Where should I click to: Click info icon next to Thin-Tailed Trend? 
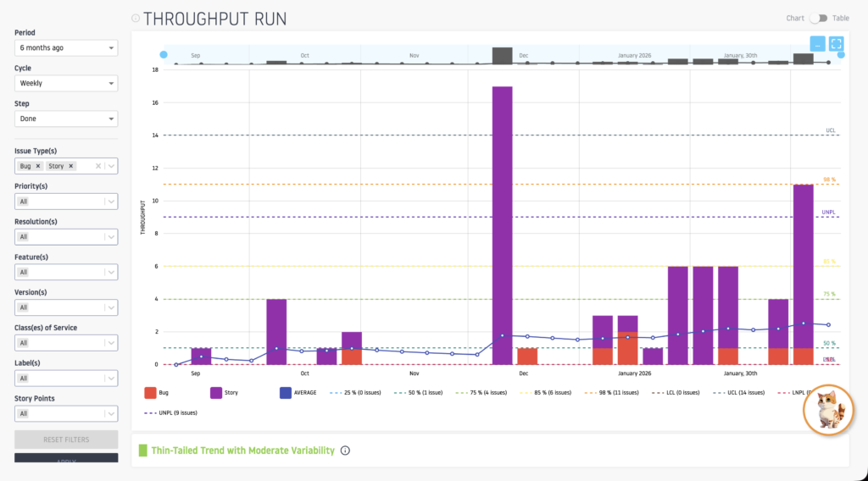[x=345, y=451]
